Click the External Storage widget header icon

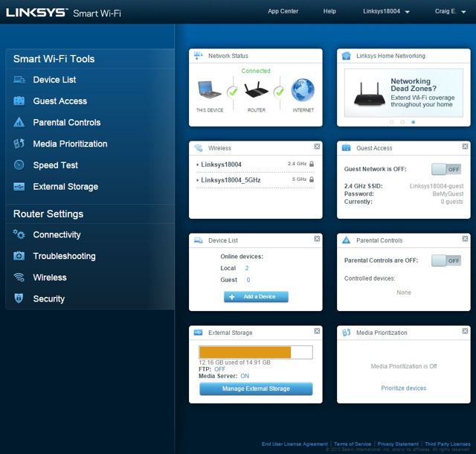(x=199, y=333)
